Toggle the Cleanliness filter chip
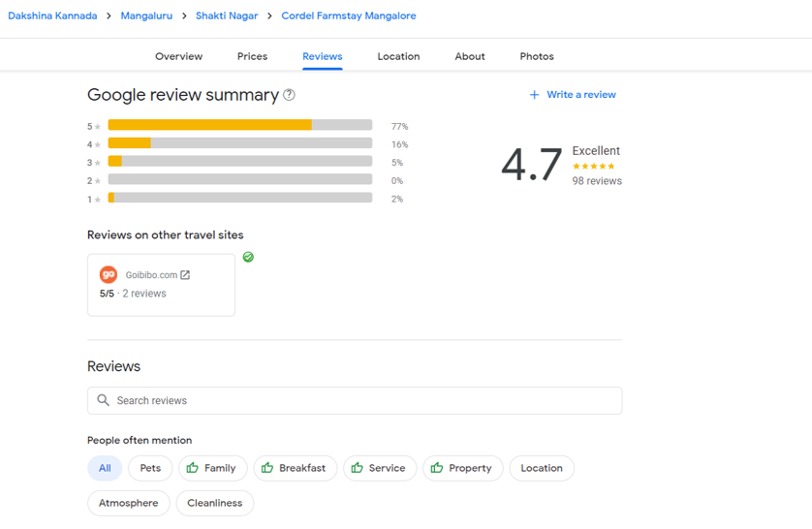The height and width of the screenshot is (529, 812). [214, 503]
